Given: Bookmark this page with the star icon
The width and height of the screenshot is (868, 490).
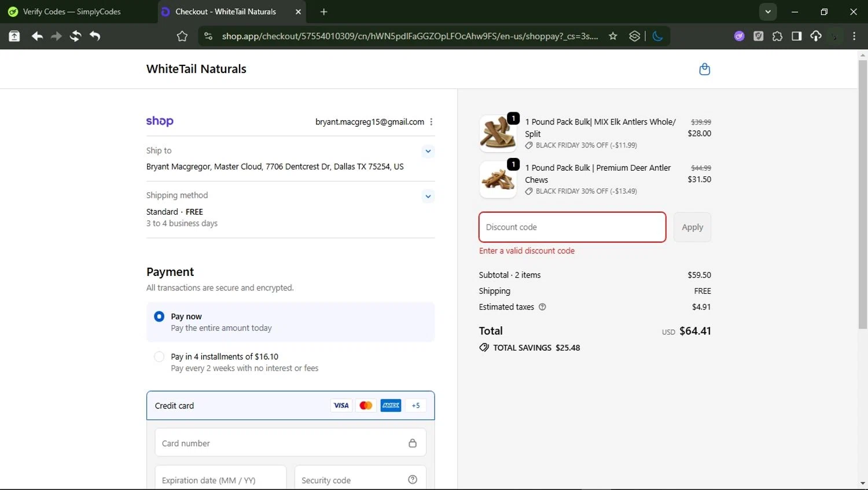Looking at the screenshot, I should 613,36.
